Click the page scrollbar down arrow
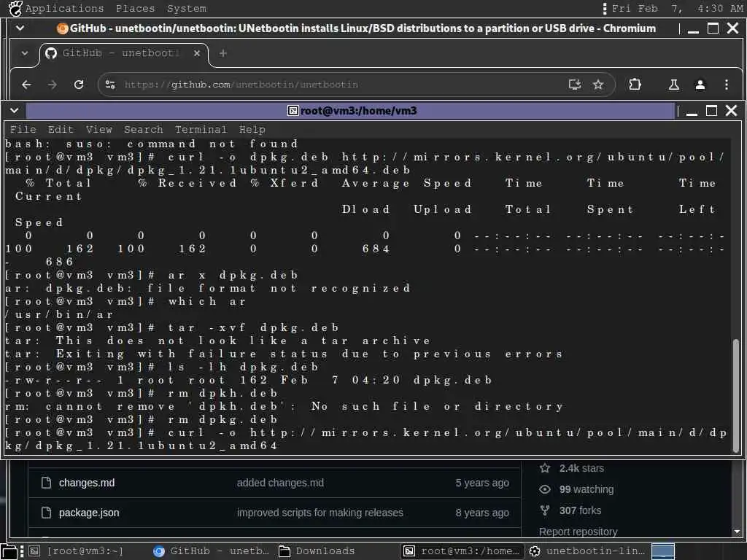 [737, 531]
